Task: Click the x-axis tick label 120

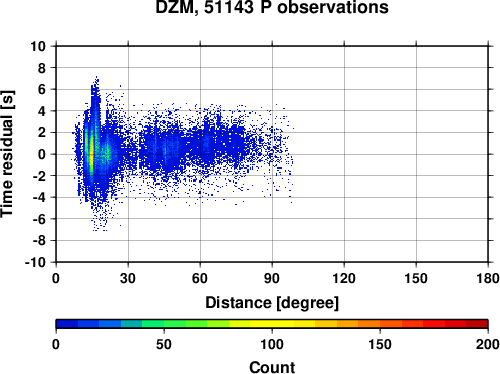Action: tap(344, 278)
